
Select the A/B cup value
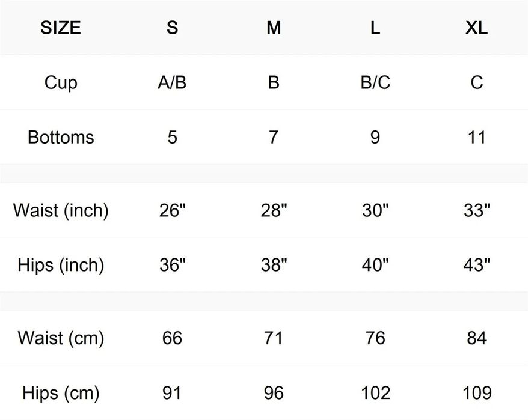172,82
